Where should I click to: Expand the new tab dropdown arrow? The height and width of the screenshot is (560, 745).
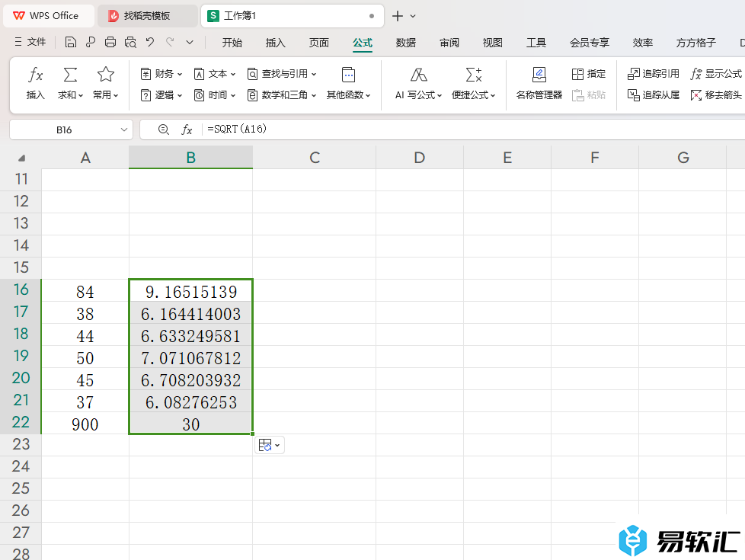click(x=413, y=16)
